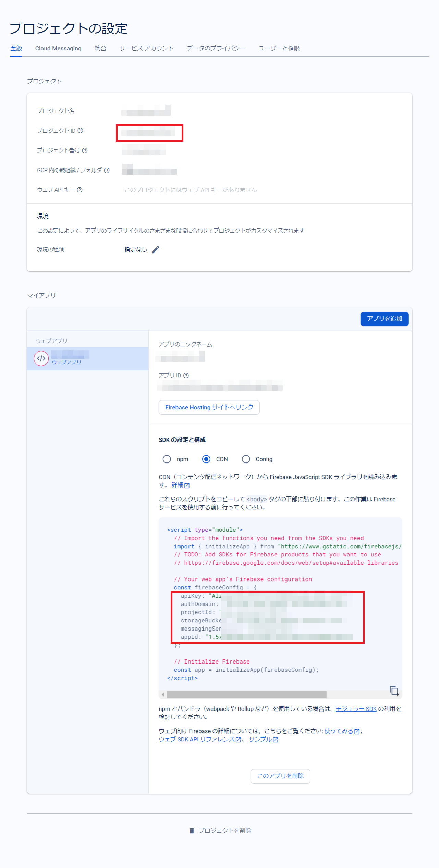Click the ウェブ API キーがありません message
This screenshot has width=439, height=868.
click(x=191, y=190)
